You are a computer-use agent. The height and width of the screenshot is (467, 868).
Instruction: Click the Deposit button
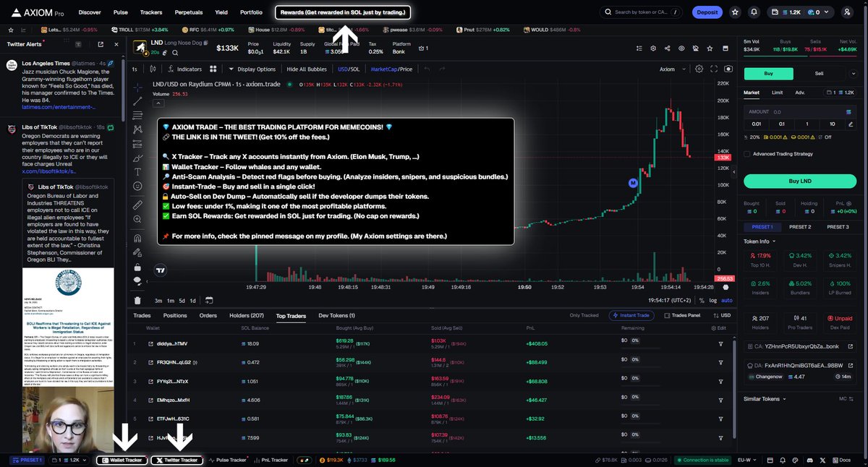coord(707,12)
